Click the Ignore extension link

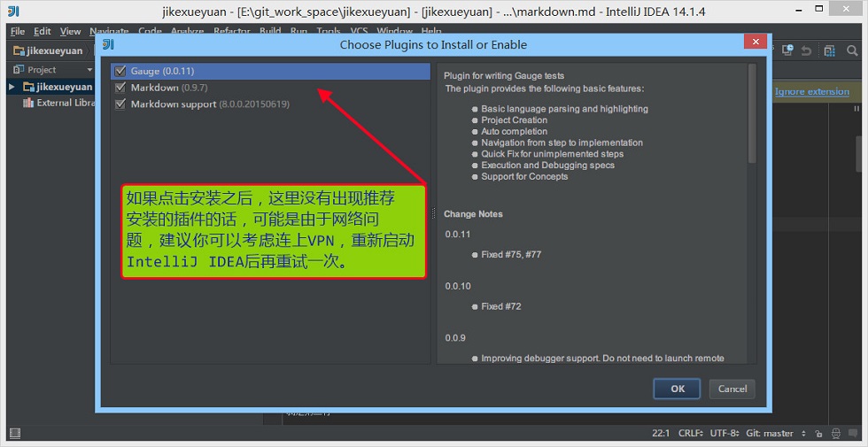811,92
